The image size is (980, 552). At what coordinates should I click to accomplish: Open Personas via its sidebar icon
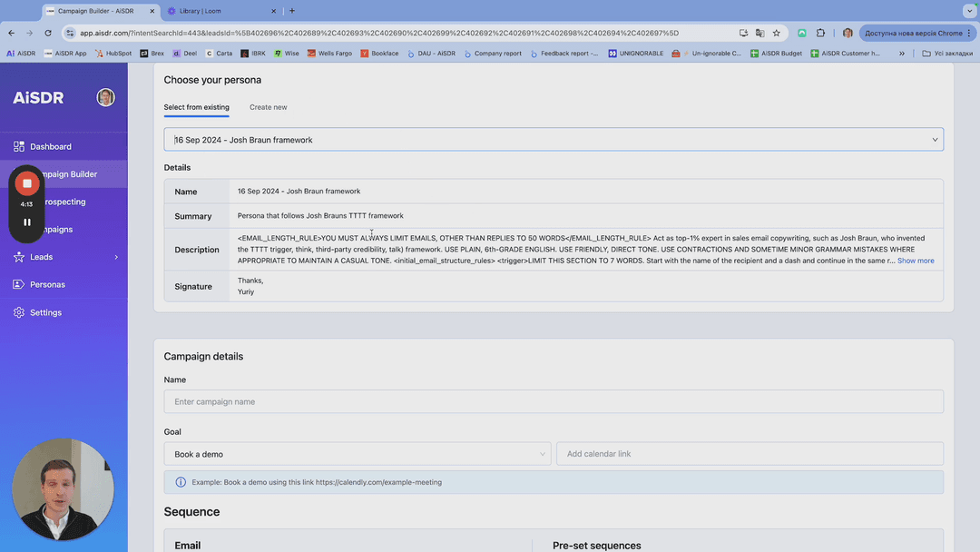coord(19,284)
